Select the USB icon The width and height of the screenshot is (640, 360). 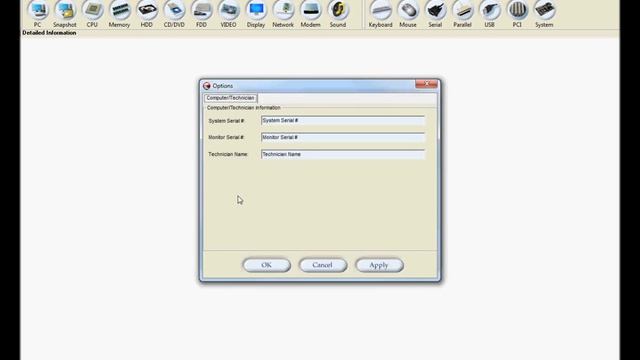click(x=490, y=11)
